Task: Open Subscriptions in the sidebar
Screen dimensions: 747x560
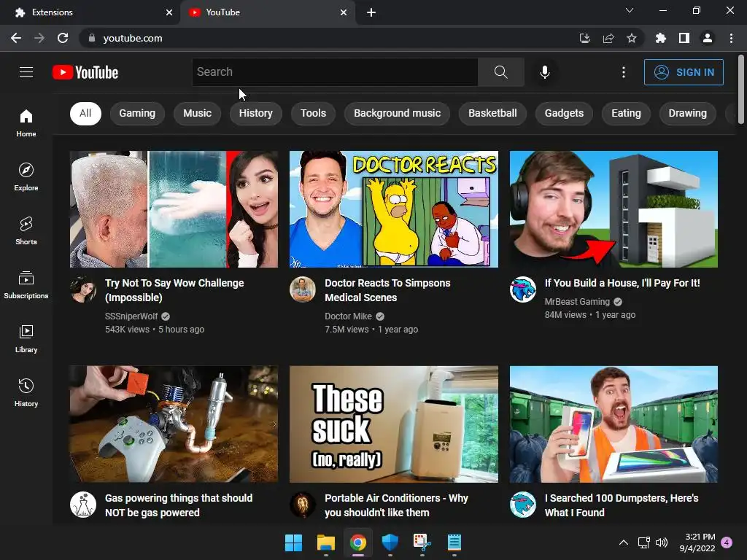Action: (x=26, y=285)
